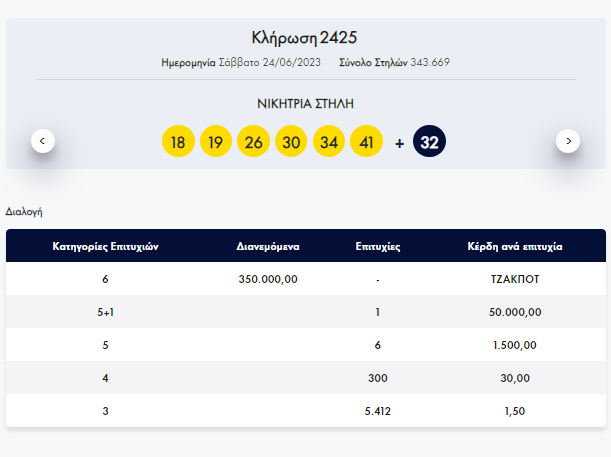Click the Επιτυχίες column header
Image resolution: width=611 pixels, height=457 pixels.
(x=378, y=247)
